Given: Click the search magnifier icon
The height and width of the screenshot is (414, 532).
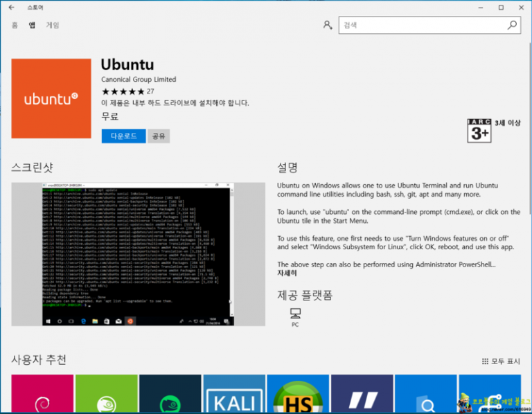Looking at the screenshot, I should point(512,25).
